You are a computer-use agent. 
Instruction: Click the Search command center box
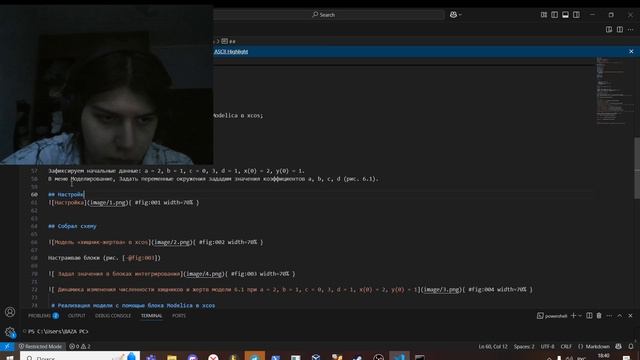point(329,15)
